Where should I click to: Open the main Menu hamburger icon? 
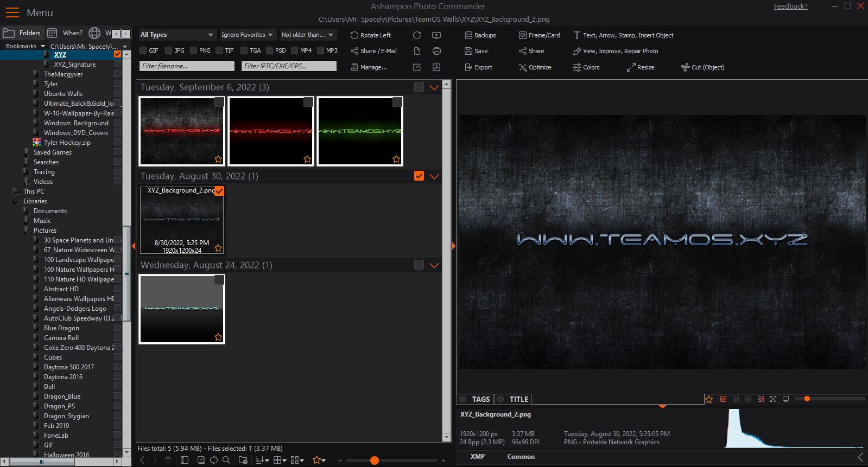pyautogui.click(x=12, y=12)
